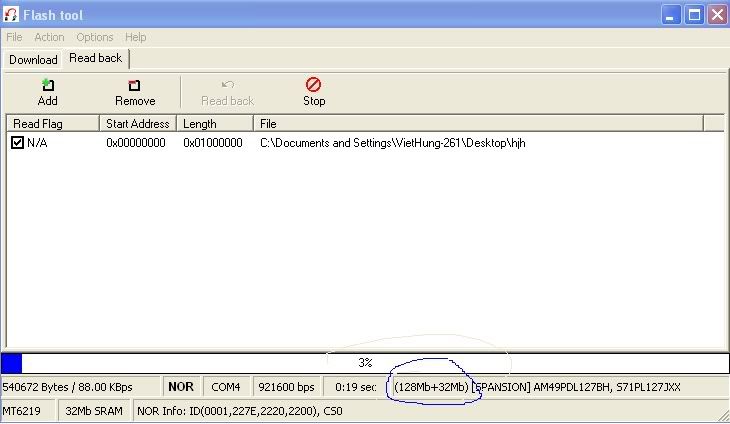Click the Start Address column header
730x424 pixels.
[138, 124]
